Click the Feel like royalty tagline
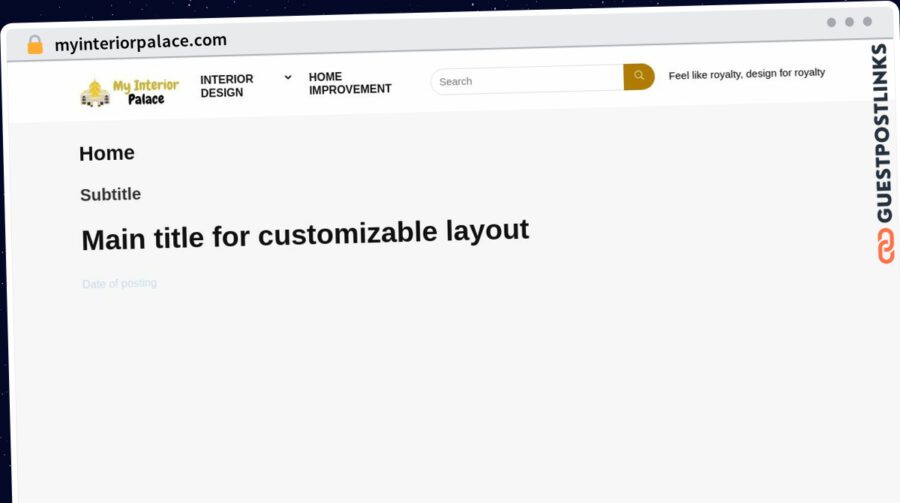The image size is (900, 503). tap(747, 74)
